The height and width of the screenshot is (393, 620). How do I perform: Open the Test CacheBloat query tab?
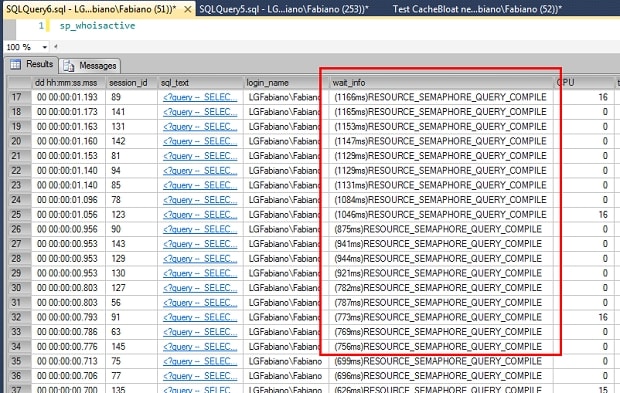[477, 9]
